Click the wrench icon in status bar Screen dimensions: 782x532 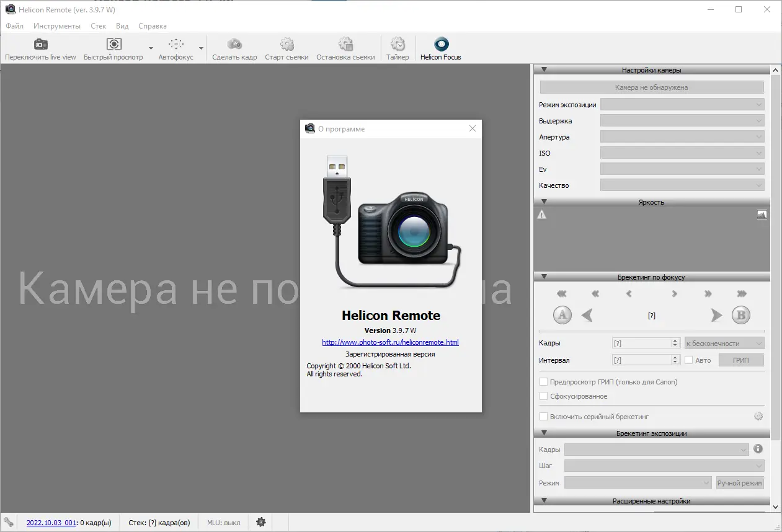pos(9,522)
